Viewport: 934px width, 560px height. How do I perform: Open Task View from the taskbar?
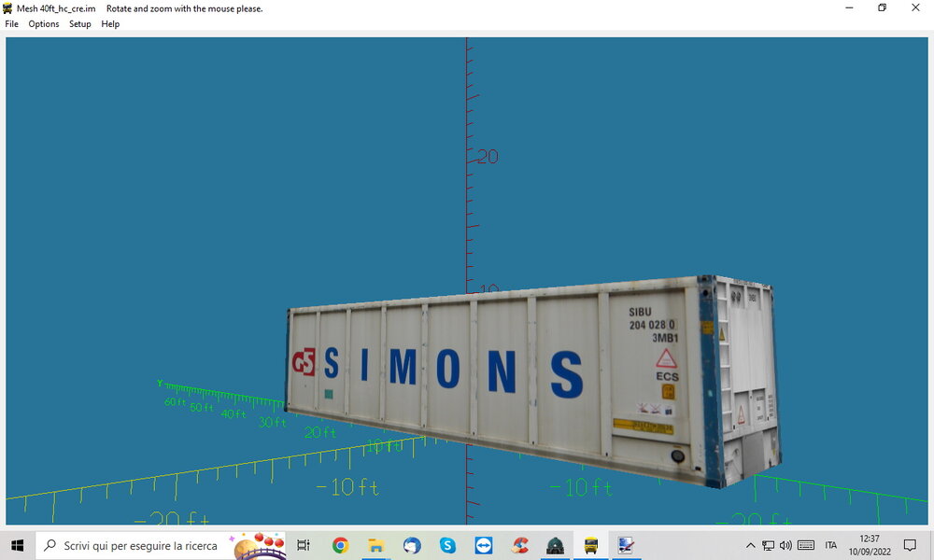pos(304,545)
